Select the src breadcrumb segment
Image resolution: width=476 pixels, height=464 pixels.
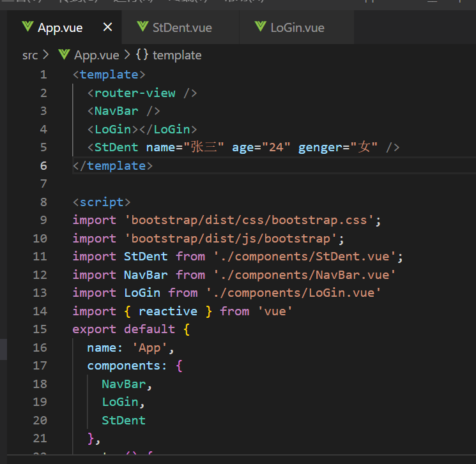pyautogui.click(x=30, y=55)
